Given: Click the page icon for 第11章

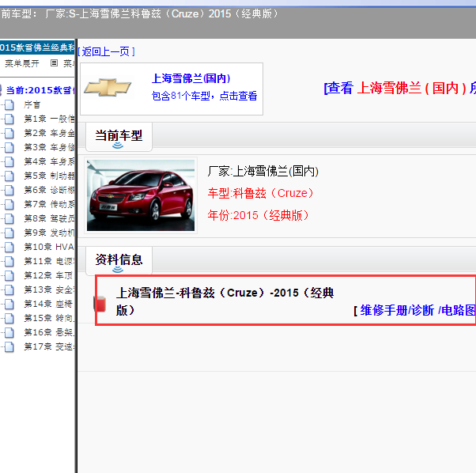Looking at the screenshot, I should (x=9, y=261).
